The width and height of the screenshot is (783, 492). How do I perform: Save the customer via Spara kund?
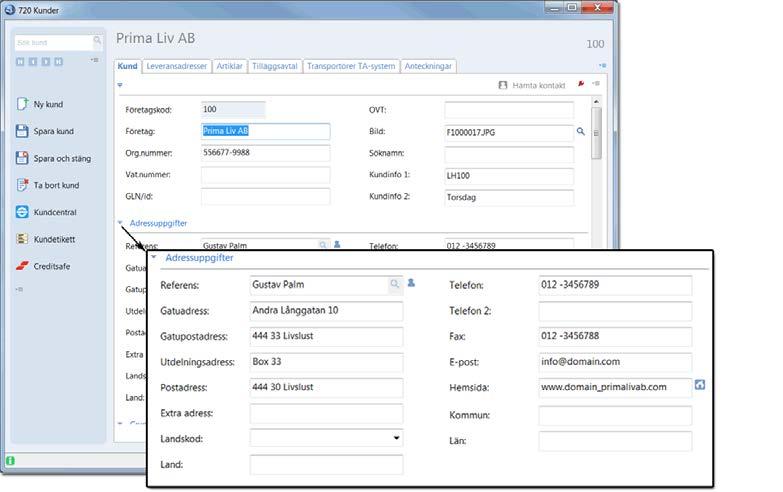(45, 131)
